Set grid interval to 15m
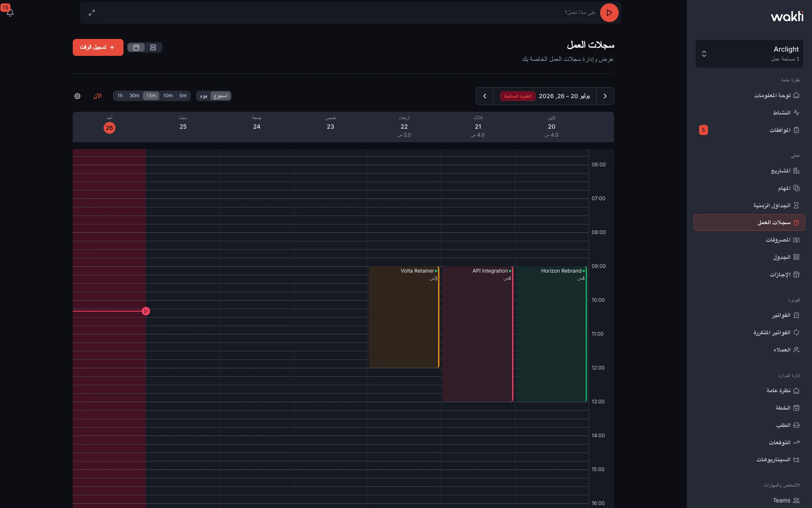The image size is (812, 508). 151,96
